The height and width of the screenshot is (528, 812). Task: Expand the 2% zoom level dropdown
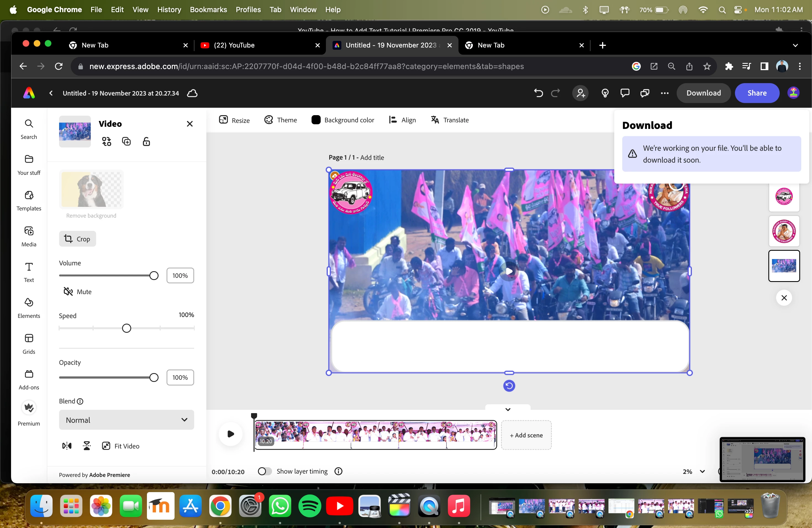pyautogui.click(x=694, y=471)
